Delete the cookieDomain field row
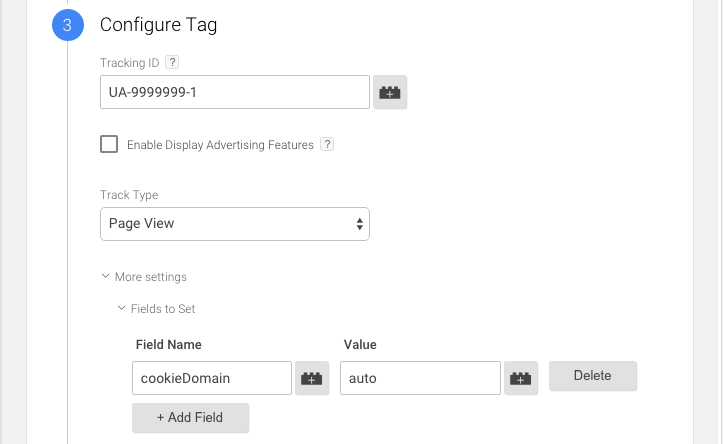This screenshot has height=444, width=723. (592, 376)
